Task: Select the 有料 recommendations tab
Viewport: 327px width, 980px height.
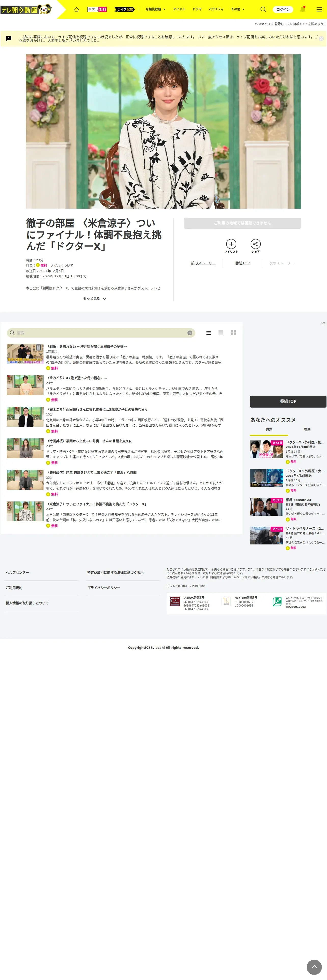Action: [x=307, y=430]
